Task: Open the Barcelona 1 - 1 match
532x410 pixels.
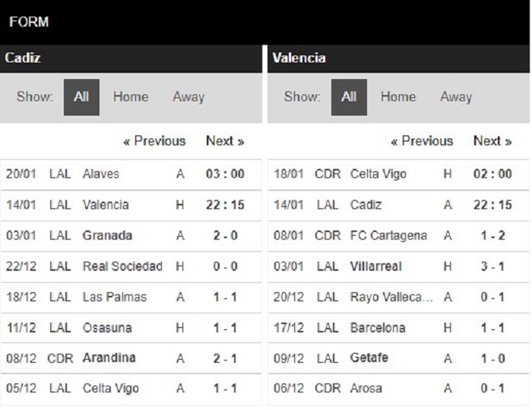Action: click(398, 328)
